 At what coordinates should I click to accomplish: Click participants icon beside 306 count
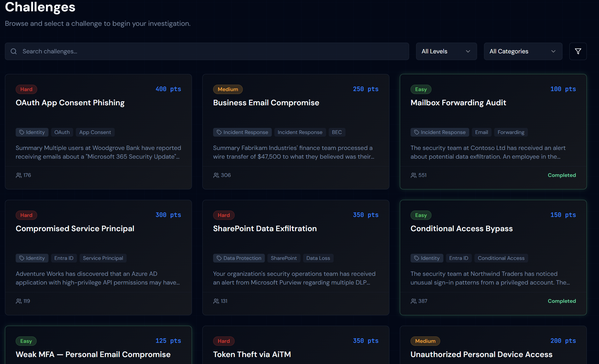point(216,175)
